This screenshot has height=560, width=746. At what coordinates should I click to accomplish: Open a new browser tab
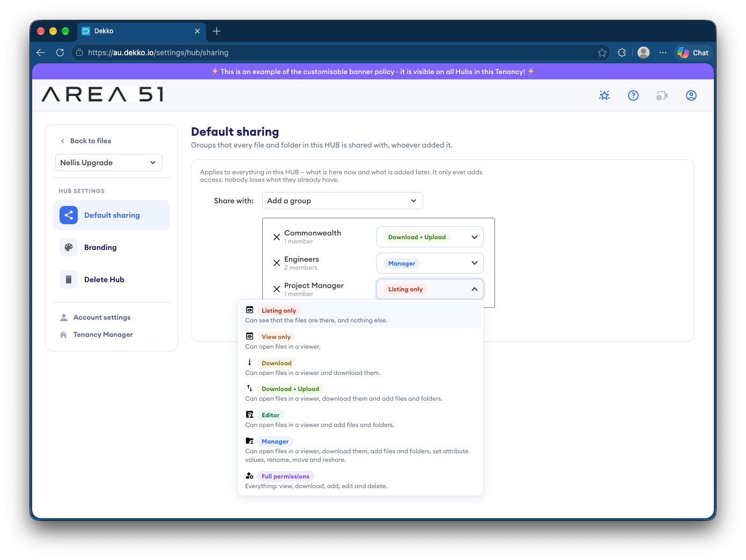pos(217,31)
